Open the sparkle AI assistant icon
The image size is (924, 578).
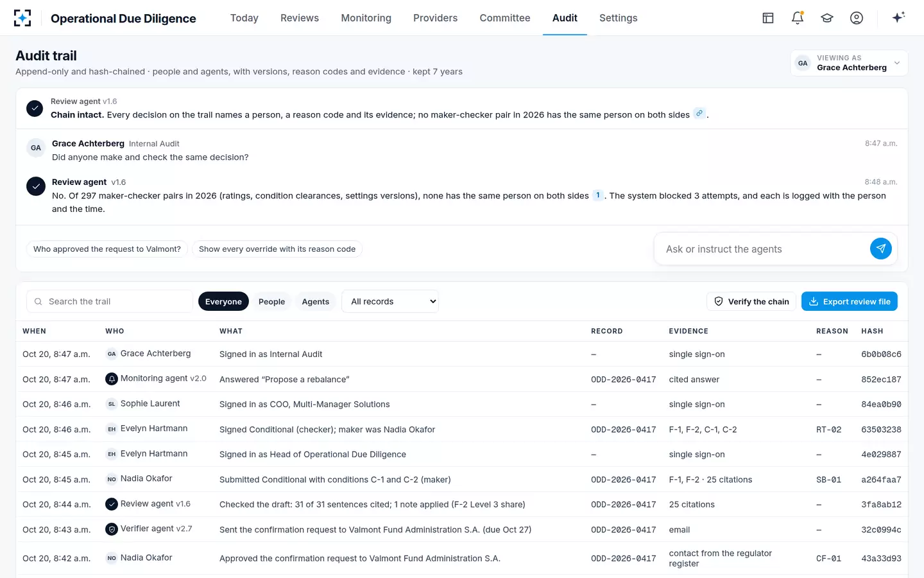[x=898, y=17]
